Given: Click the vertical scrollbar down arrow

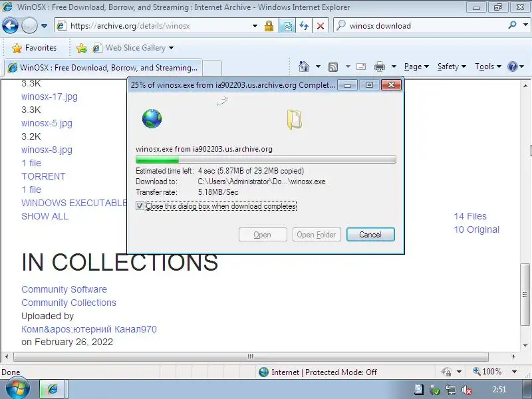Looking at the screenshot, I should point(525,345).
